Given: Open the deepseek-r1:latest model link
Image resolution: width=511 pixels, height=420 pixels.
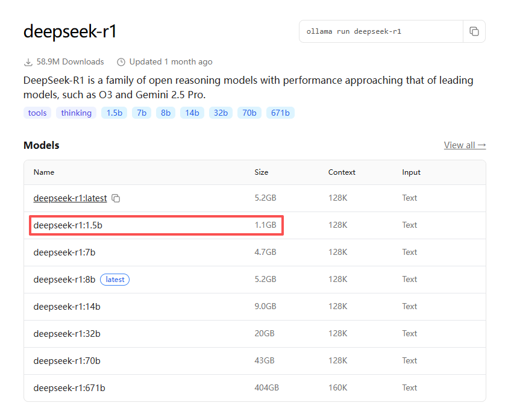Looking at the screenshot, I should click(x=70, y=198).
